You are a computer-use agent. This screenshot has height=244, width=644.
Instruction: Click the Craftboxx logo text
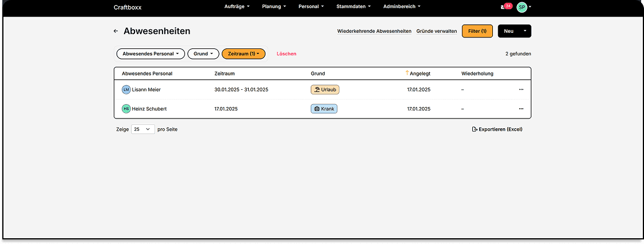pos(128,7)
